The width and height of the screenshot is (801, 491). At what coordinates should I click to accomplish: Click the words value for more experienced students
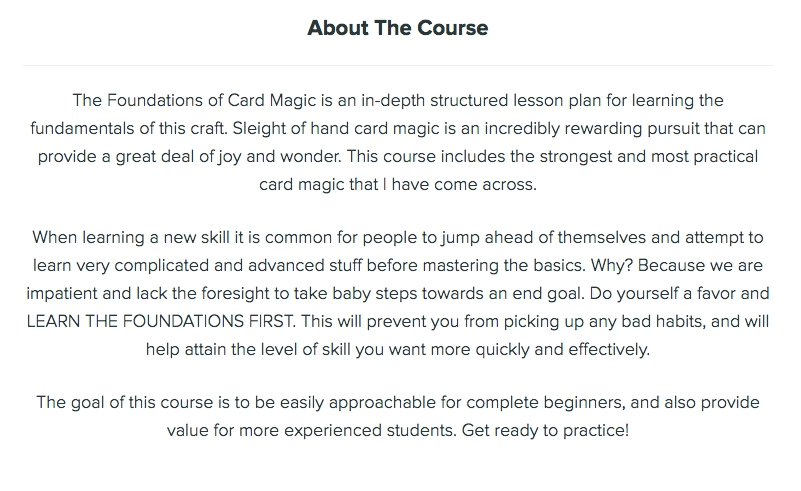(311, 430)
